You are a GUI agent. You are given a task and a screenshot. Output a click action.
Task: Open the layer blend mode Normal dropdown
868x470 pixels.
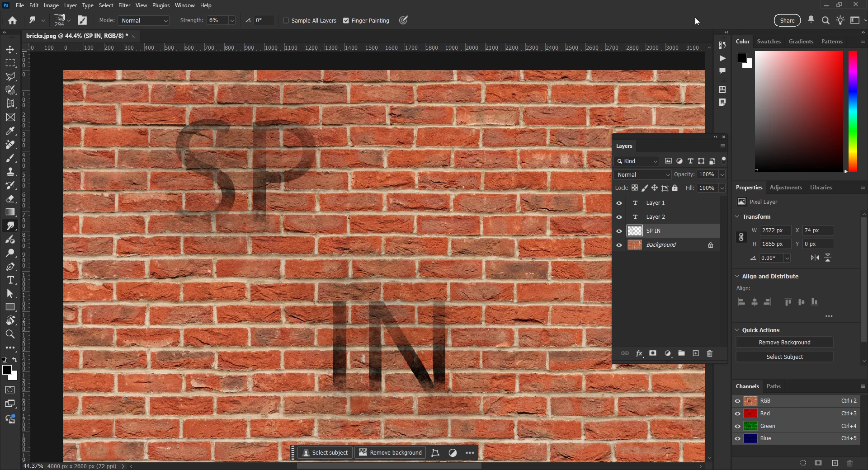(x=643, y=174)
